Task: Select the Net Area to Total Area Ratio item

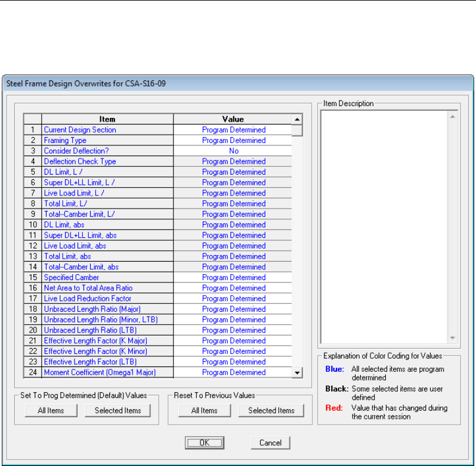Action: 107,288
